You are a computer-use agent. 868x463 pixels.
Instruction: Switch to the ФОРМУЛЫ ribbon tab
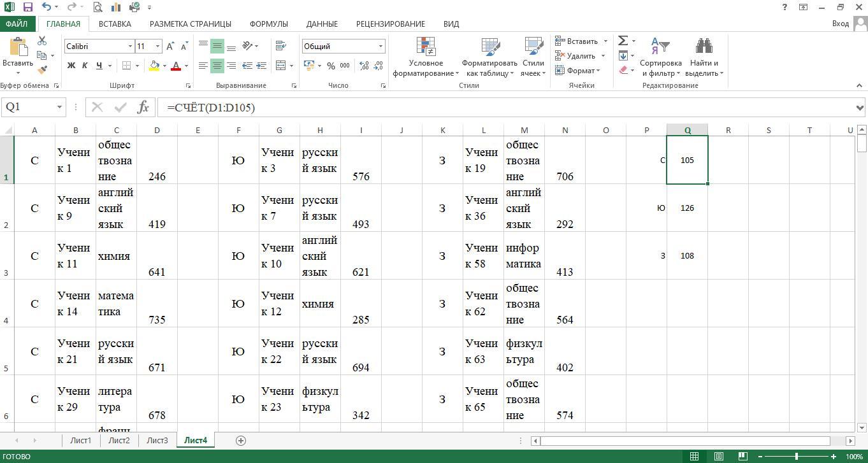coord(268,24)
